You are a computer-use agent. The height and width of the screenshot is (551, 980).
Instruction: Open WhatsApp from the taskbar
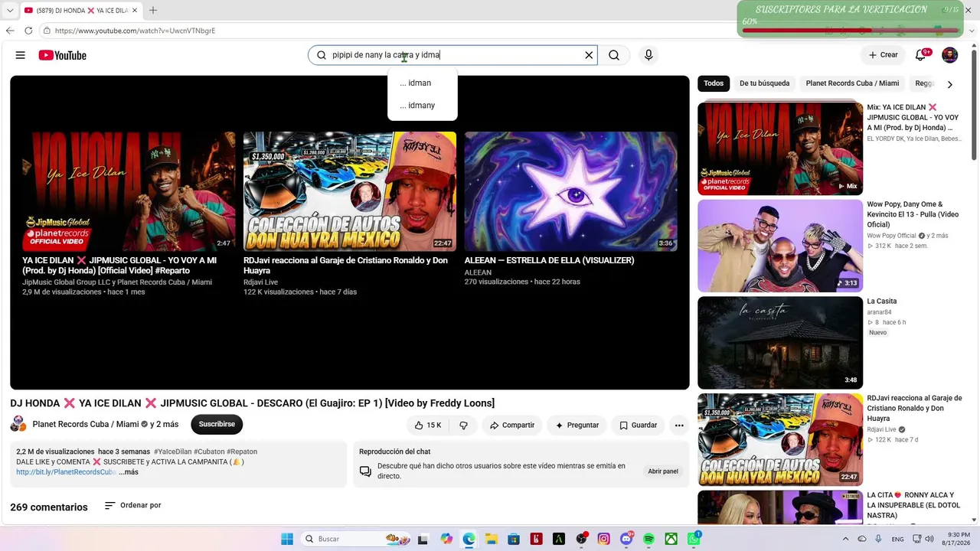click(694, 539)
